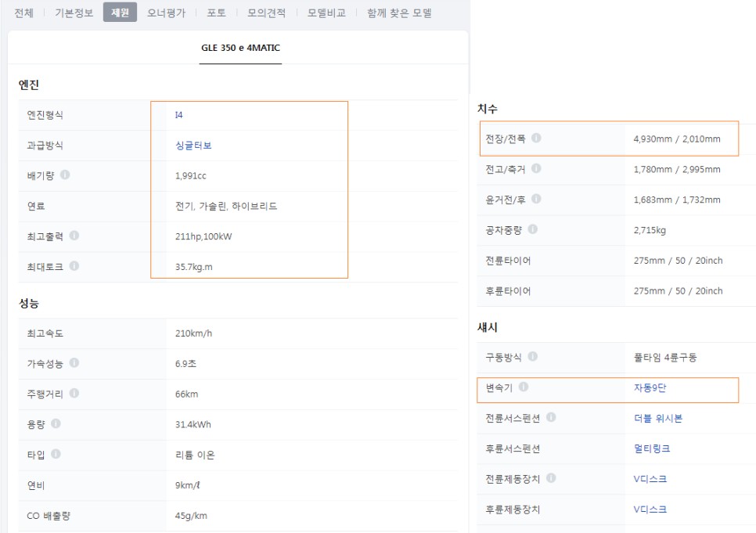Image resolution: width=756 pixels, height=533 pixels.
Task: Open the 싱글터보 link
Action: pyautogui.click(x=193, y=146)
